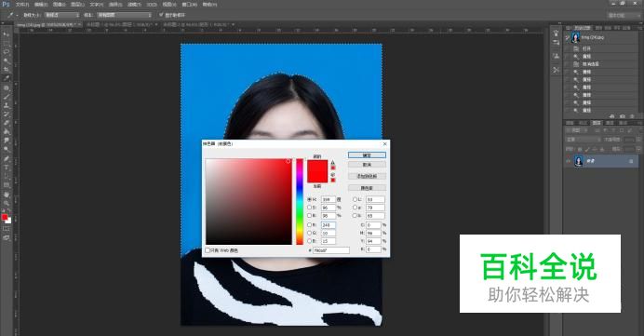
Task: Open the File menu
Action: (22, 5)
